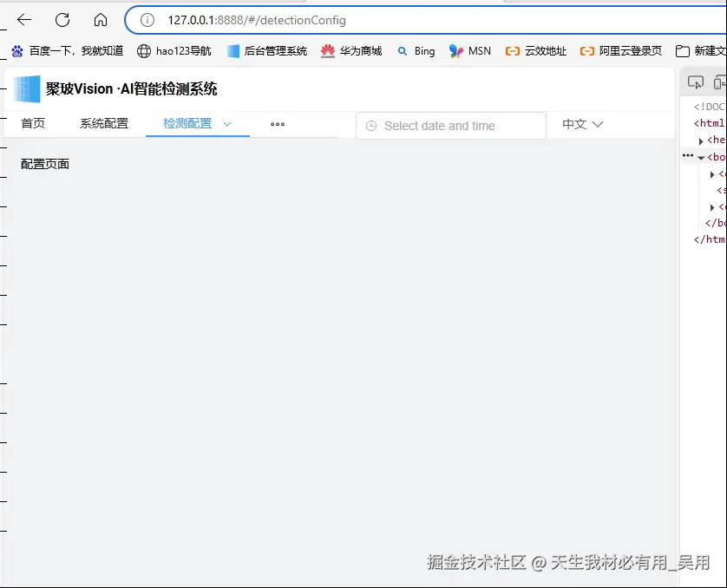The width and height of the screenshot is (727, 588).
Task: Collapse the body node in Elements panel
Action: [x=700, y=156]
